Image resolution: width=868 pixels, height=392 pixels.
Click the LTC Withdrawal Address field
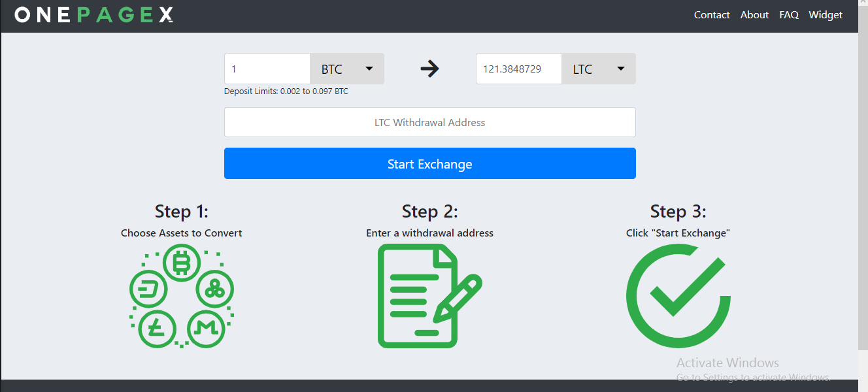pos(430,122)
